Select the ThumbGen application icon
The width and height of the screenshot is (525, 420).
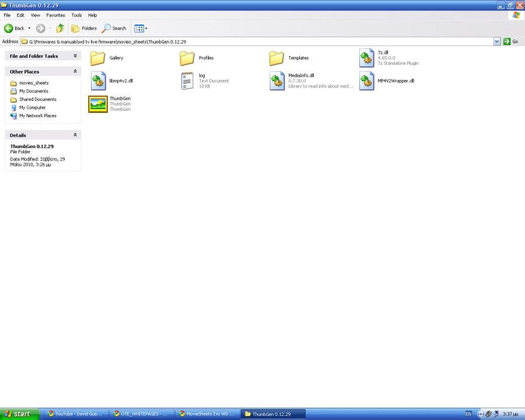point(98,104)
